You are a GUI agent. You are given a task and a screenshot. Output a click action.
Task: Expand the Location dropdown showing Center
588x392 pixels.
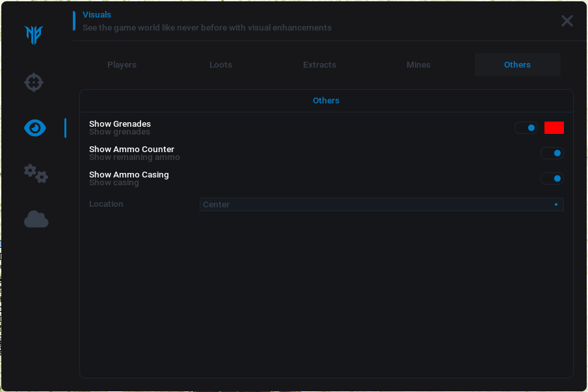tap(381, 205)
